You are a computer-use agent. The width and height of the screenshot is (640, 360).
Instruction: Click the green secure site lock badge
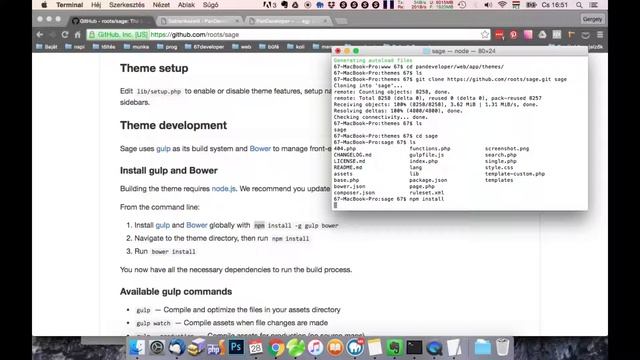pyautogui.click(x=118, y=35)
